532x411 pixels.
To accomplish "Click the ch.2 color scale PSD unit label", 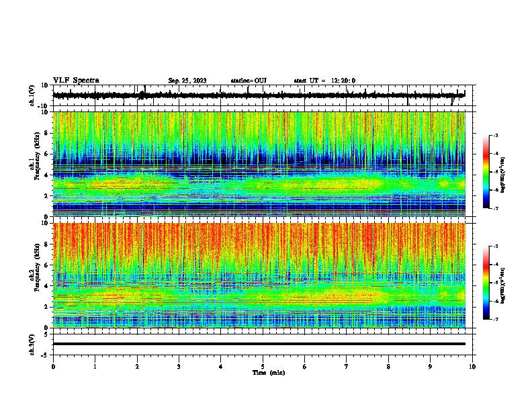I will click(x=503, y=285).
